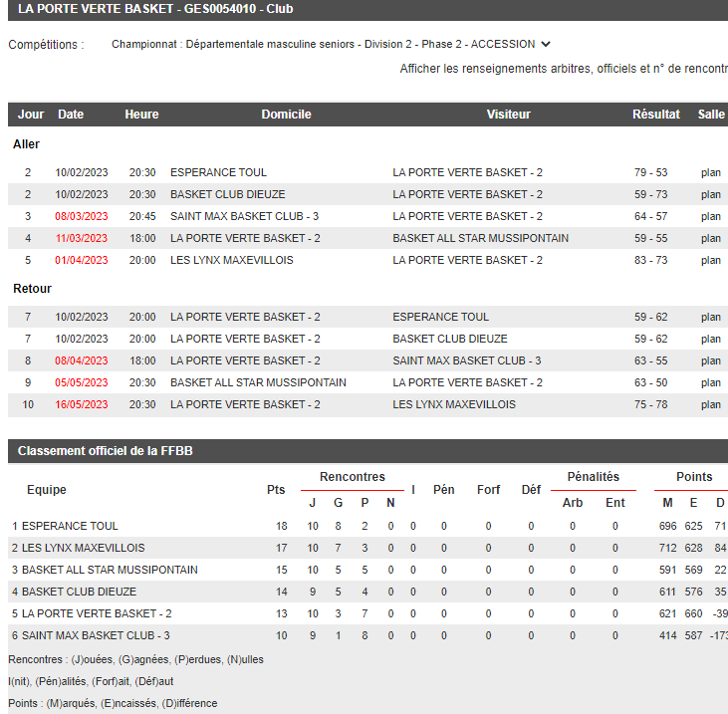Click the Date column header
The width and height of the screenshot is (728, 714).
click(71, 115)
